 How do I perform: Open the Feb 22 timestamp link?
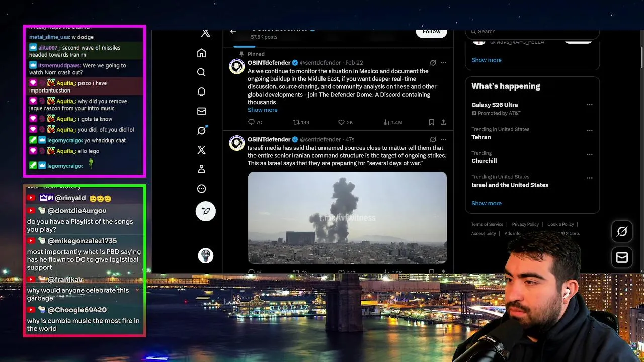(x=354, y=63)
